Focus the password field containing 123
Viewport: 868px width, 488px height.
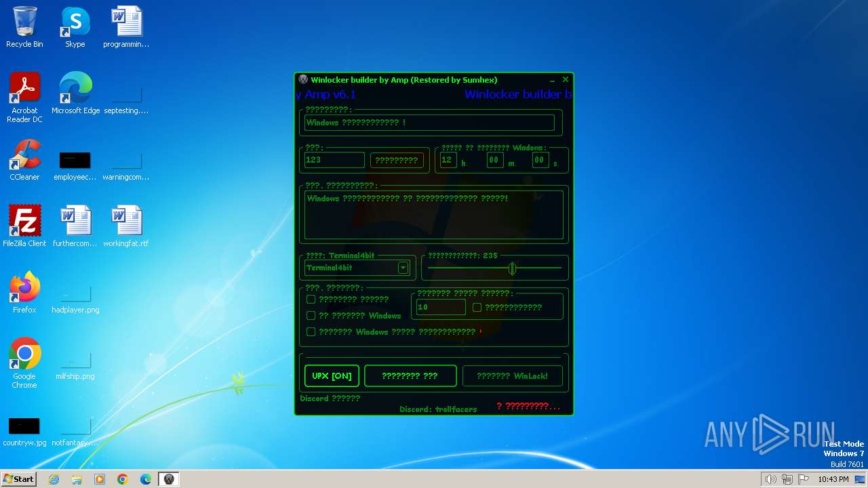(334, 160)
